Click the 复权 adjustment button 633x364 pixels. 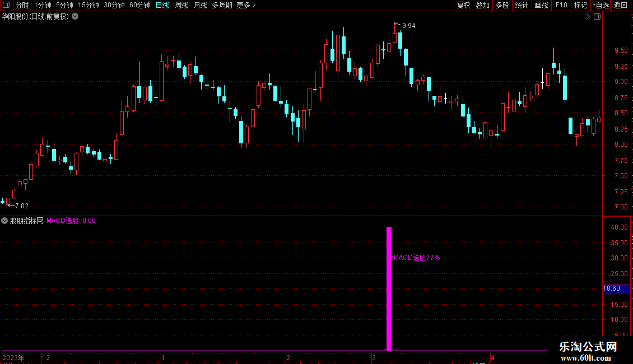[x=463, y=5]
